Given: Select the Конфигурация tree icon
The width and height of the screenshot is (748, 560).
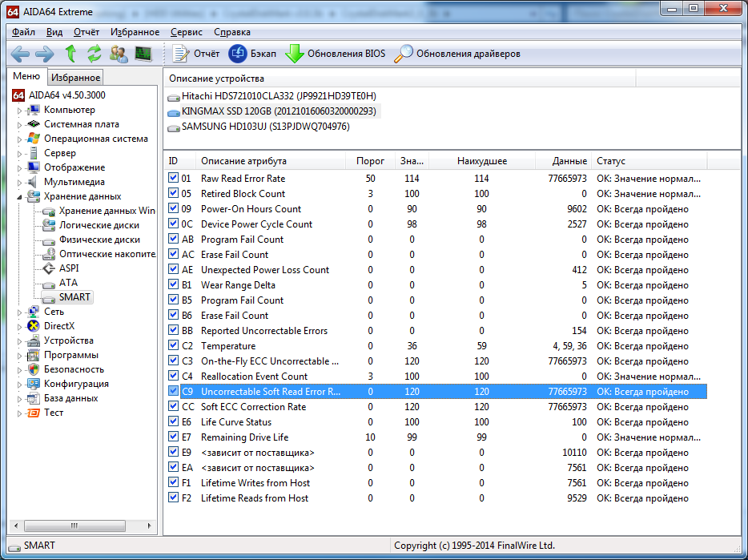Looking at the screenshot, I should (34, 384).
